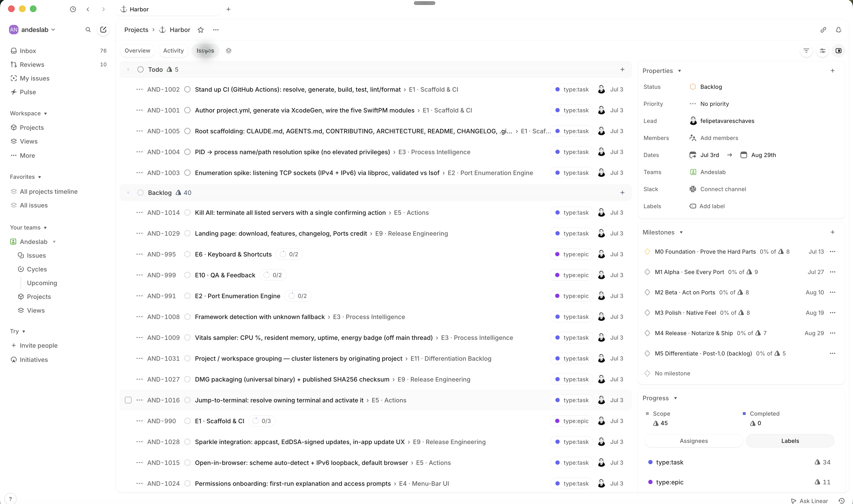Open All projects timeline favorite
This screenshot has width=853, height=504.
(x=59, y=192)
